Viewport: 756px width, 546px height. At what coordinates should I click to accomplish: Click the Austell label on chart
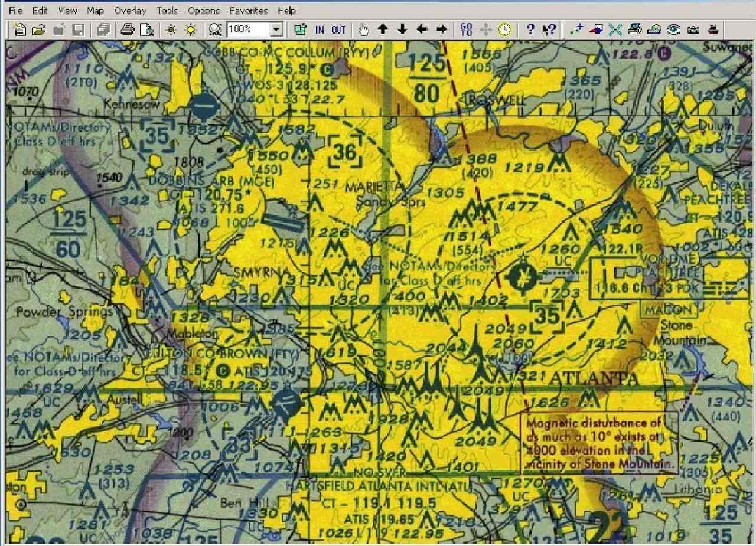tap(123, 400)
